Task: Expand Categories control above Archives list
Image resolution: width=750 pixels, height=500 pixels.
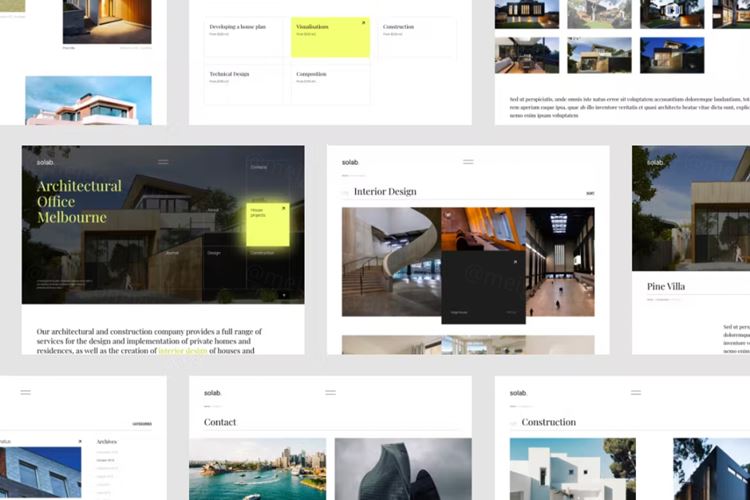Action: pos(142,423)
